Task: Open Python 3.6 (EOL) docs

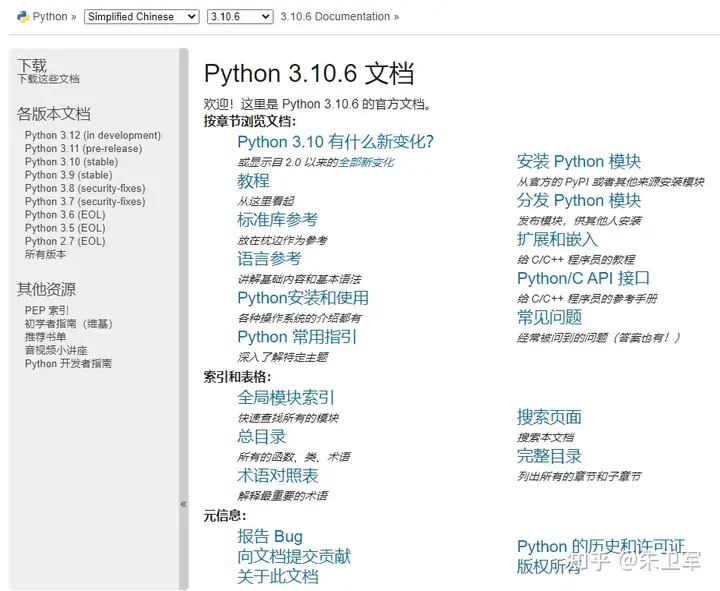Action: [65, 215]
